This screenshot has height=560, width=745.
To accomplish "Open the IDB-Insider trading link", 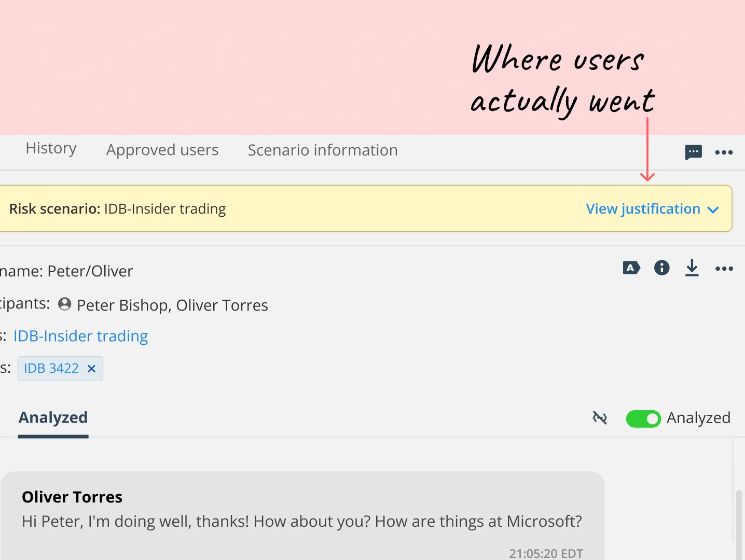I will coord(80,336).
